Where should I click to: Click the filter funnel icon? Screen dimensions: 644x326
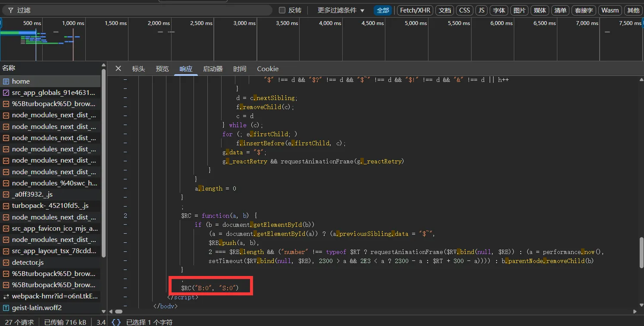10,10
